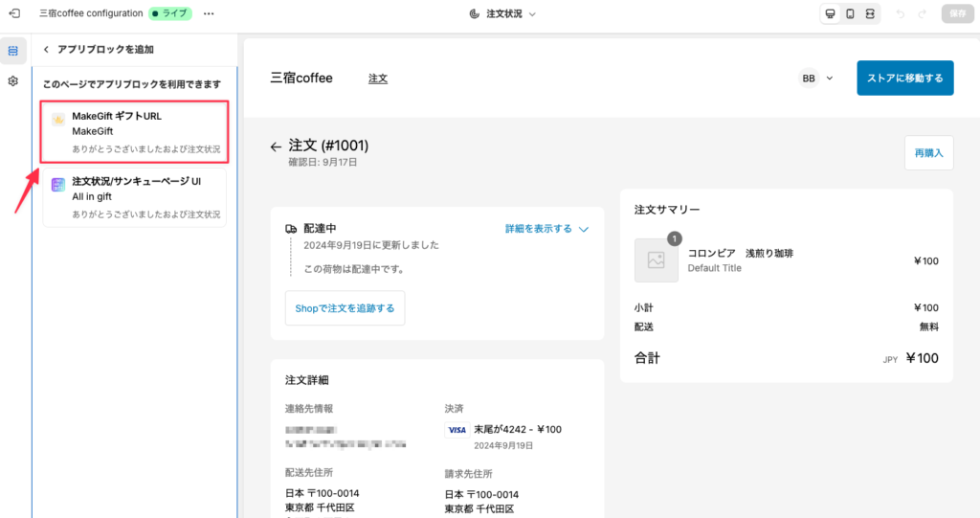Switch to desktop preview icon
This screenshot has height=518, width=980.
(x=830, y=13)
